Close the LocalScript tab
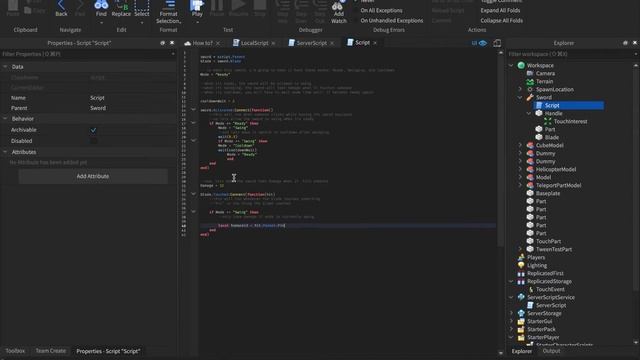640x360 pixels. pyautogui.click(x=273, y=43)
